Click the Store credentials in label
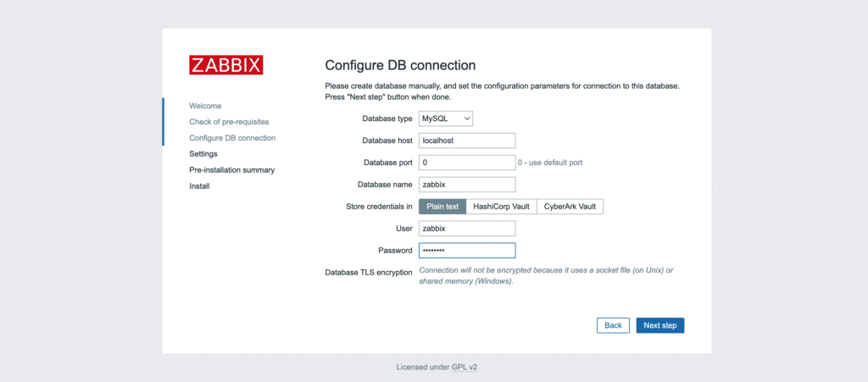 tap(379, 207)
